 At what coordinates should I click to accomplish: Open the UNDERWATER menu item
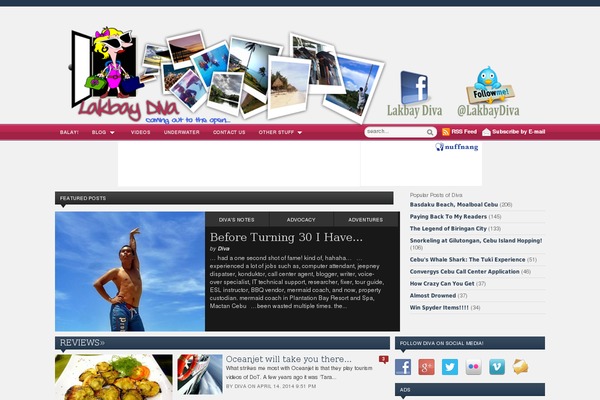click(182, 132)
